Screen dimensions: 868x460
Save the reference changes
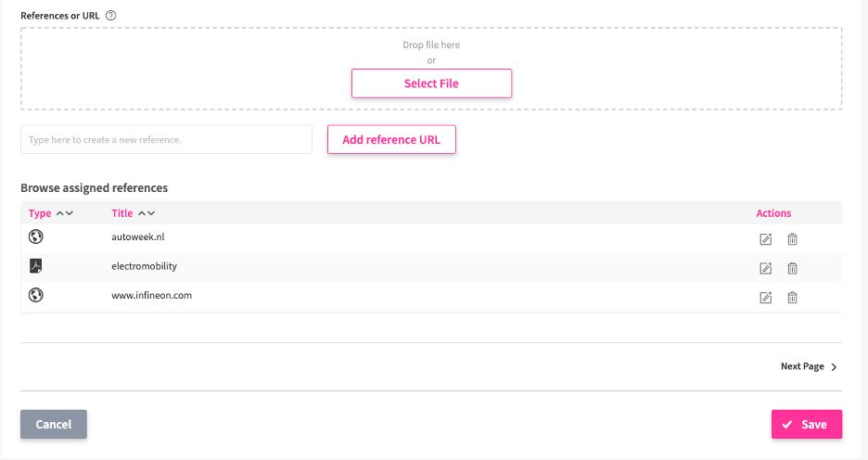(x=806, y=424)
